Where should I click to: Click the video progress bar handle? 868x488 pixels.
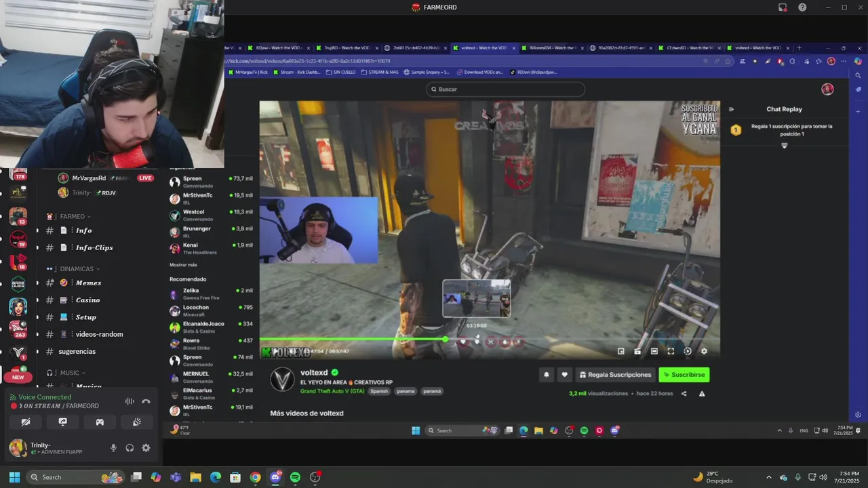pos(446,339)
